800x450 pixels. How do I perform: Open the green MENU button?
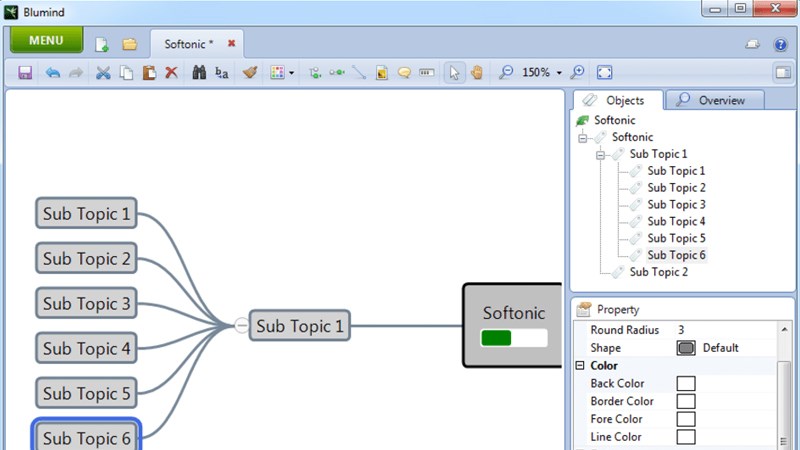point(46,40)
